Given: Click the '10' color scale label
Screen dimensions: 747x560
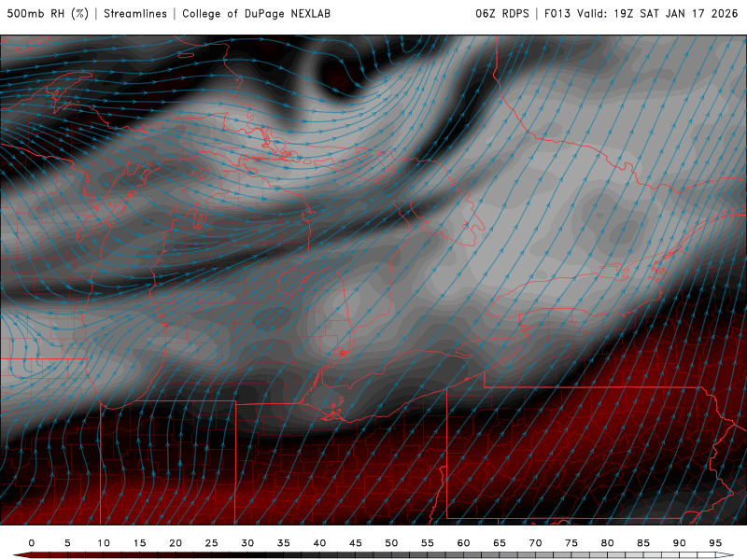Looking at the screenshot, I should [x=104, y=543].
